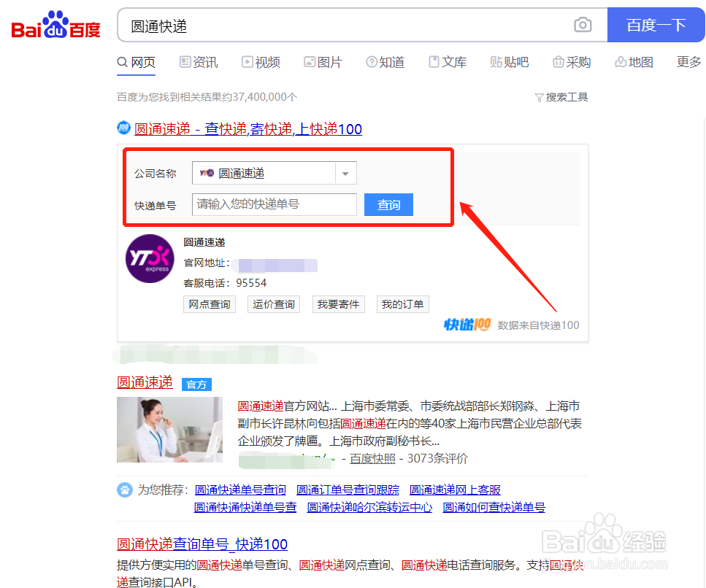Click the funnel icon beside 搜索工具
The image size is (706, 588).
(x=539, y=98)
